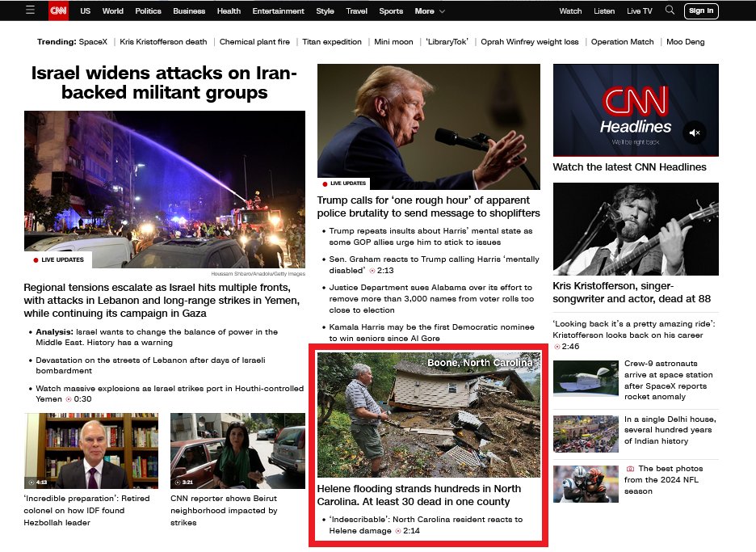Viewport: 756px width, 552px height.
Task: Open Devastation on streets of Lebanon story
Action: click(150, 365)
